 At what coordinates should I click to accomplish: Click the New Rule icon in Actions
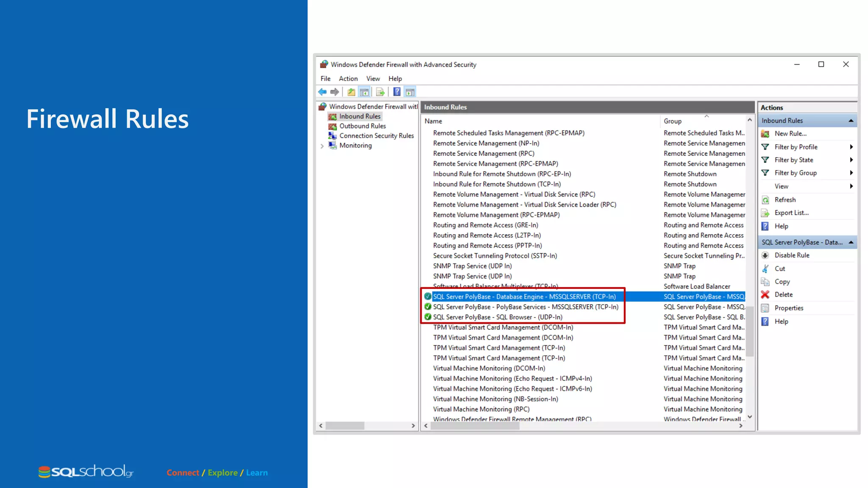[x=765, y=134]
